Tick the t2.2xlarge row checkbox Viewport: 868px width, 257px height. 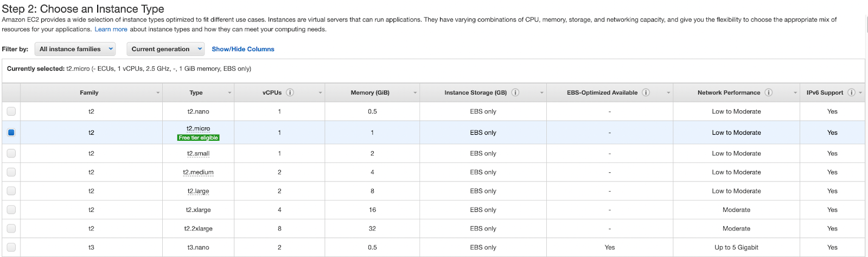tap(11, 228)
